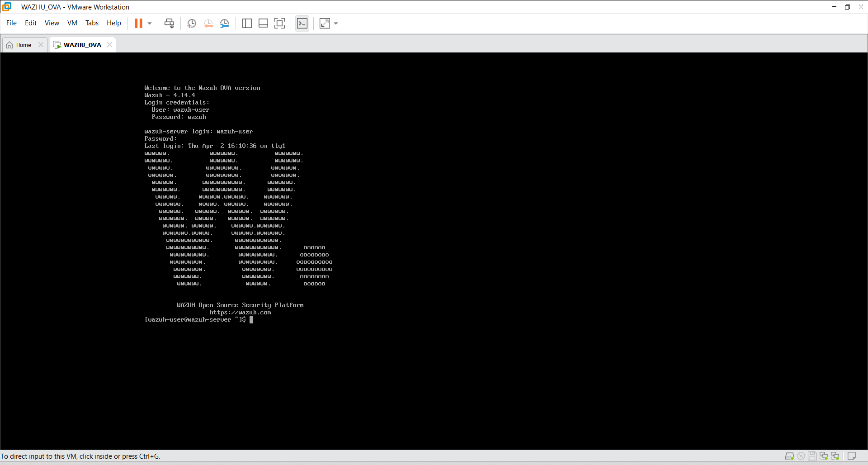Click the 'wazuh-server login: wazuh-user' line

coord(198,132)
